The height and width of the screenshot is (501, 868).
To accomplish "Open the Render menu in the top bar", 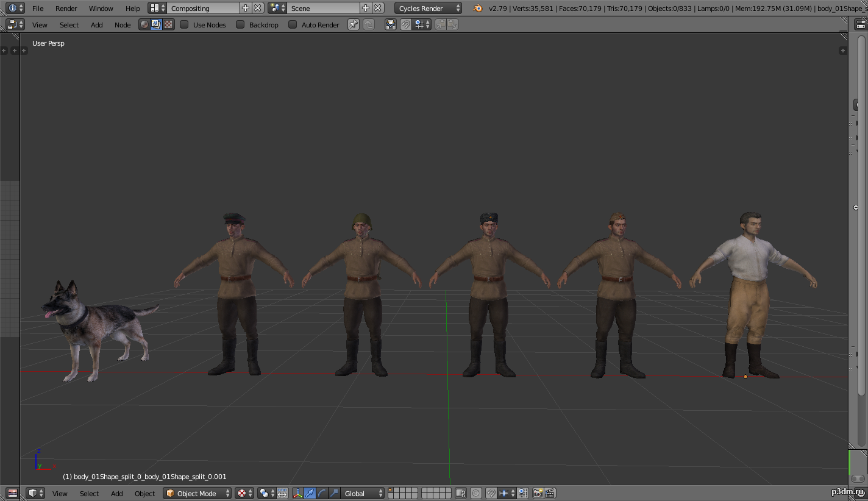I will (x=66, y=9).
